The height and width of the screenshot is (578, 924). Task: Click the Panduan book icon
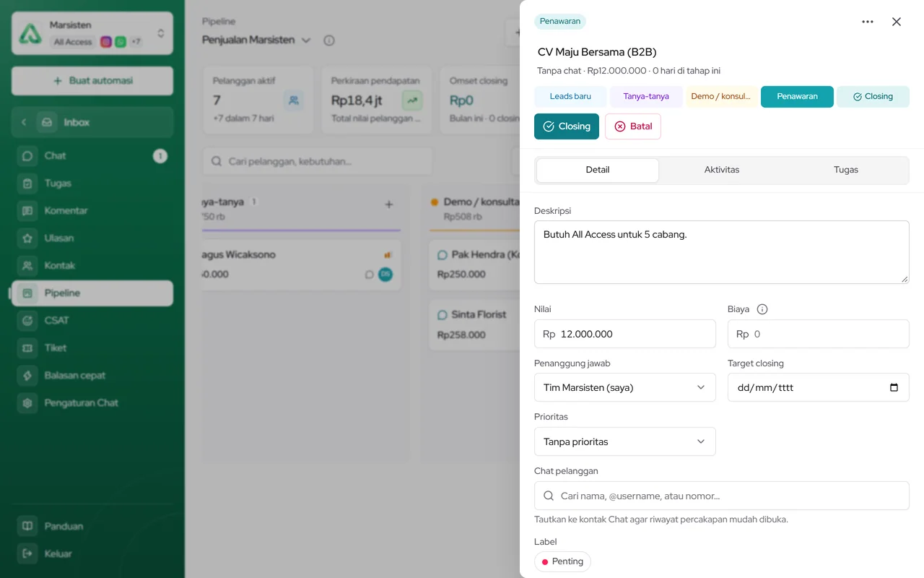27,526
